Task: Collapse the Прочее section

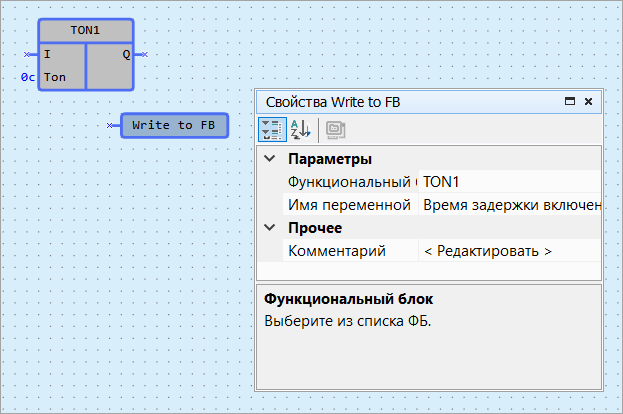Action: click(x=268, y=228)
